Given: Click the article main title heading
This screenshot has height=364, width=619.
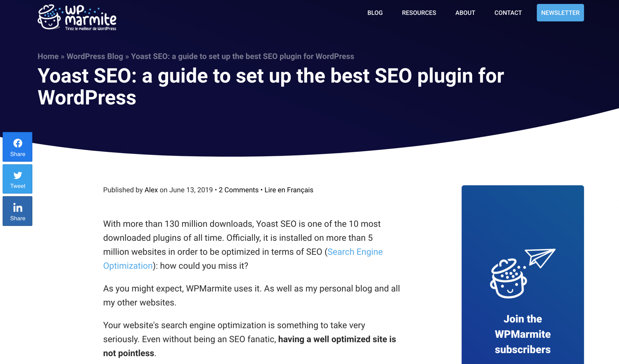Looking at the screenshot, I should pos(271,86).
